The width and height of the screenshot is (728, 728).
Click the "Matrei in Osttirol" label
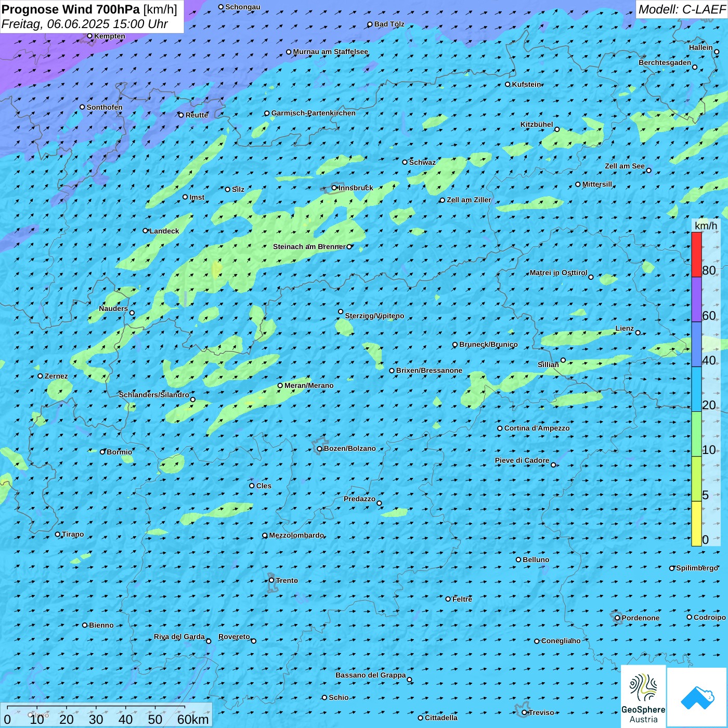tap(558, 272)
